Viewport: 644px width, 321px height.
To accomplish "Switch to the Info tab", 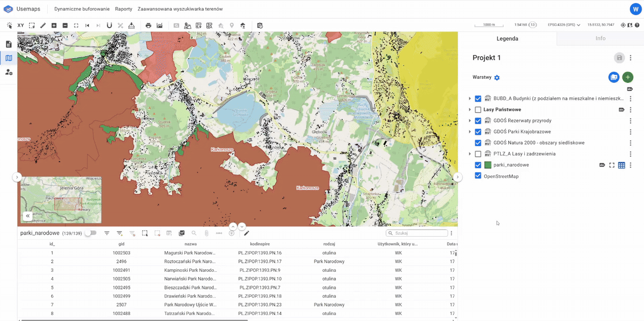I will tap(600, 39).
